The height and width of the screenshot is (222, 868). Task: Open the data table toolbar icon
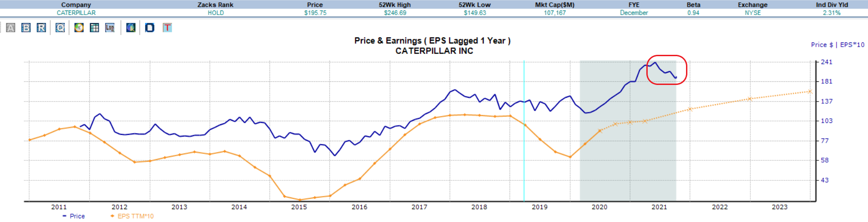(x=94, y=28)
